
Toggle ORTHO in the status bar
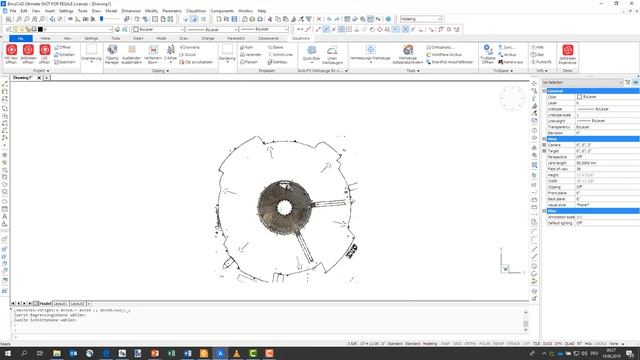470,344
